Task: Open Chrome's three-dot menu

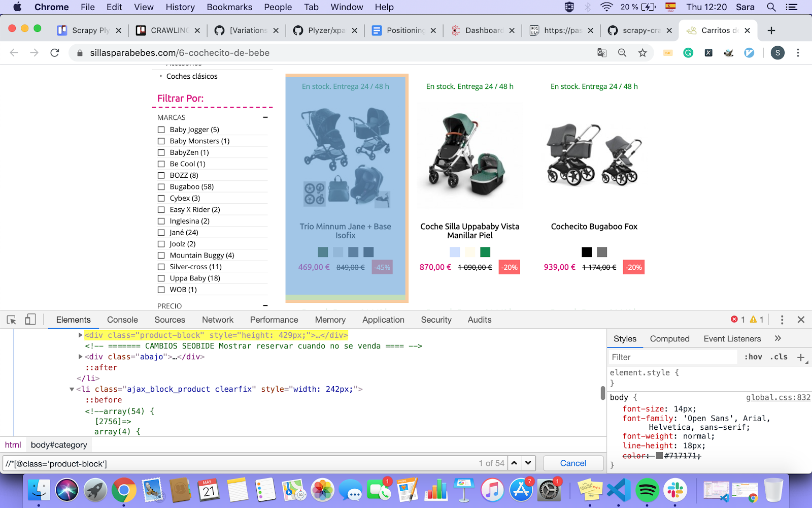Action: (798, 53)
